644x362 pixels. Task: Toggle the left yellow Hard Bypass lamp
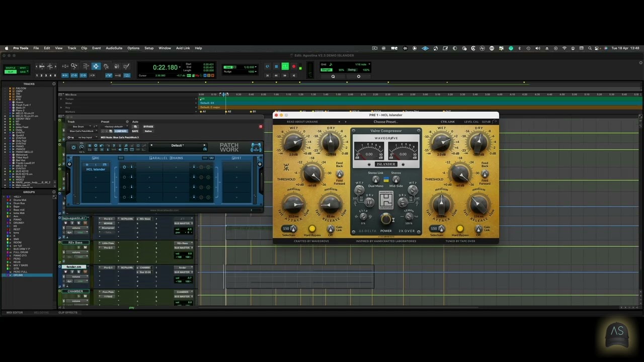(312, 229)
